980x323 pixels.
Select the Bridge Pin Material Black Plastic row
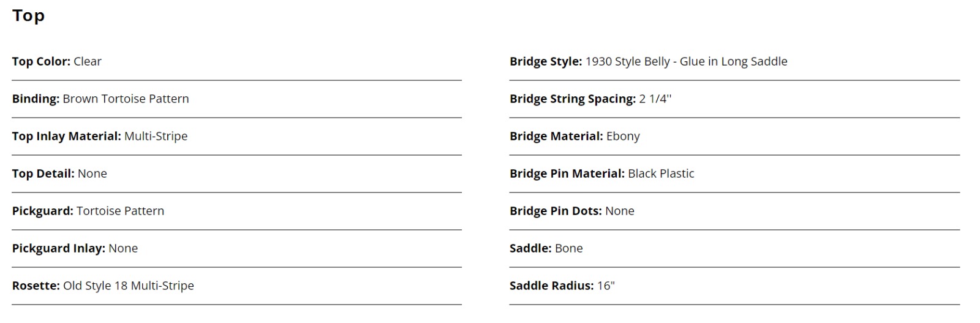(x=734, y=173)
